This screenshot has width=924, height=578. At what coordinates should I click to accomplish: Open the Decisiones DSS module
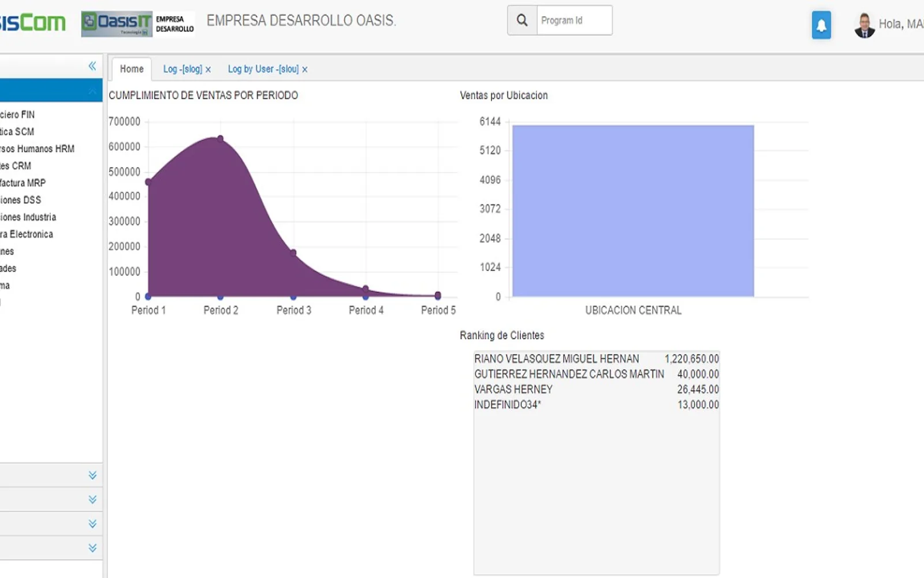pos(21,200)
